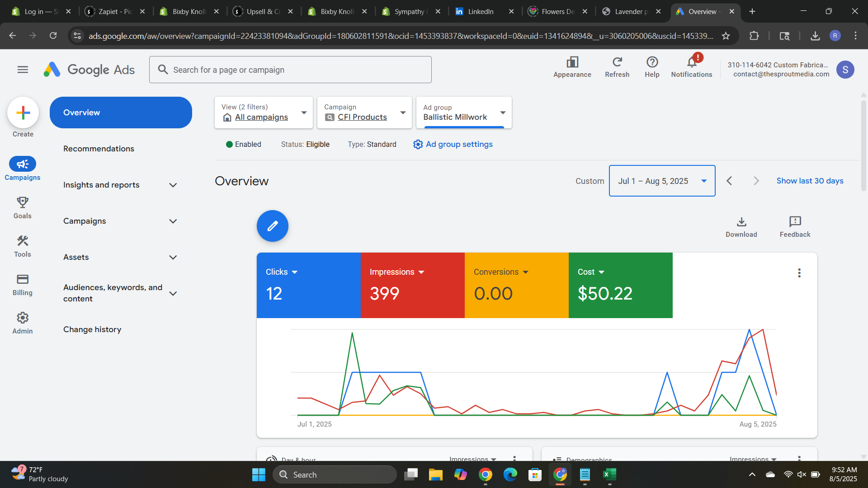Open the Appearance settings icon

click(x=572, y=67)
